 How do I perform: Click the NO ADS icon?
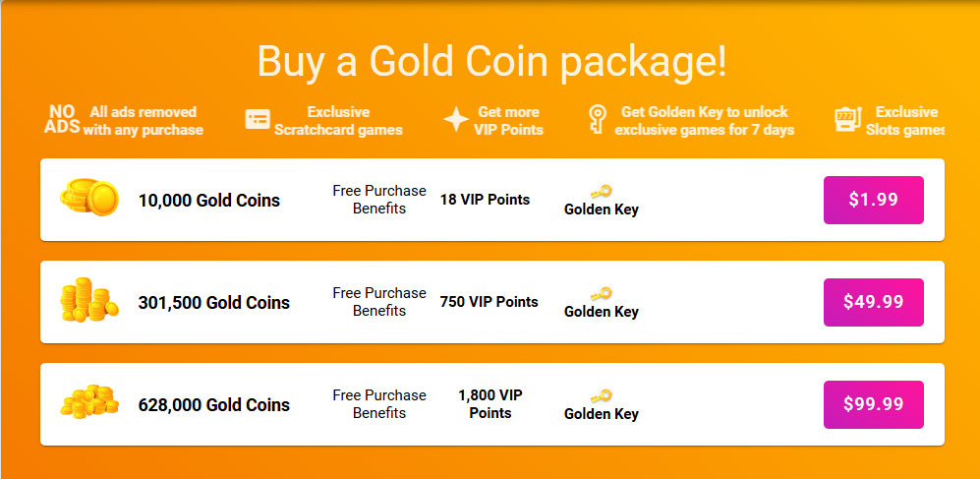[60, 120]
